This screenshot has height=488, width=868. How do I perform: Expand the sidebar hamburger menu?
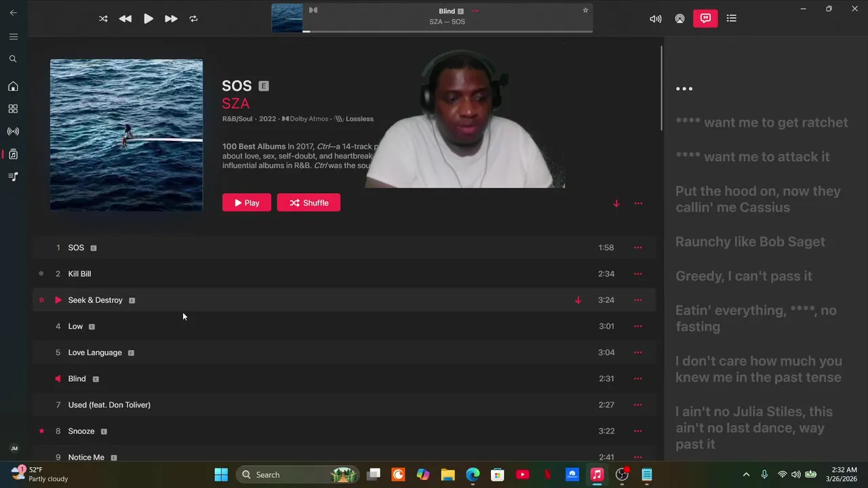[13, 37]
